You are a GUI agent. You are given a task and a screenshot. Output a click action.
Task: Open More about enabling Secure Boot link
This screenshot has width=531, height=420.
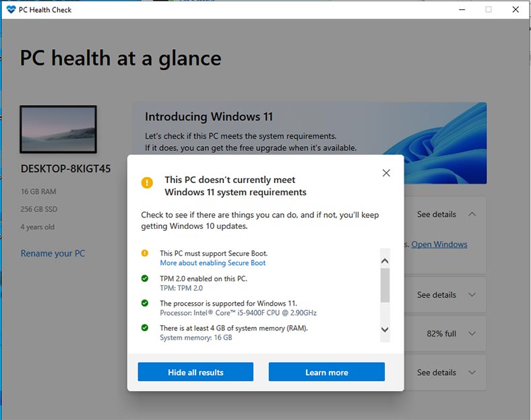tap(213, 262)
